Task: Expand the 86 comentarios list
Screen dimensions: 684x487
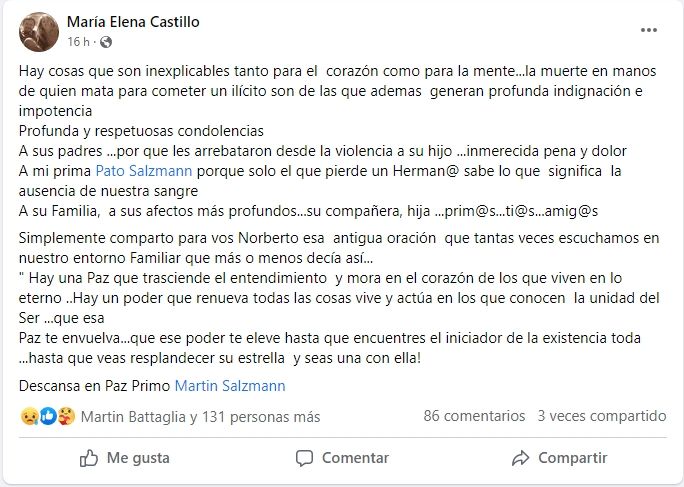Action: tap(474, 416)
